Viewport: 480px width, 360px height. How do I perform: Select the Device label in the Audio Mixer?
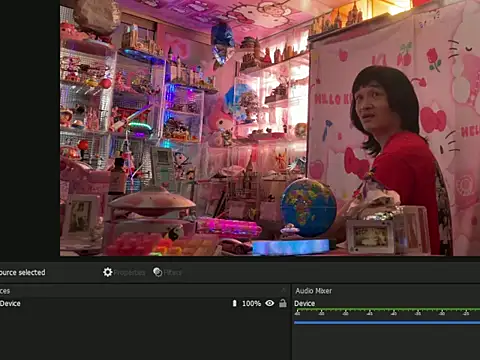[x=304, y=303]
